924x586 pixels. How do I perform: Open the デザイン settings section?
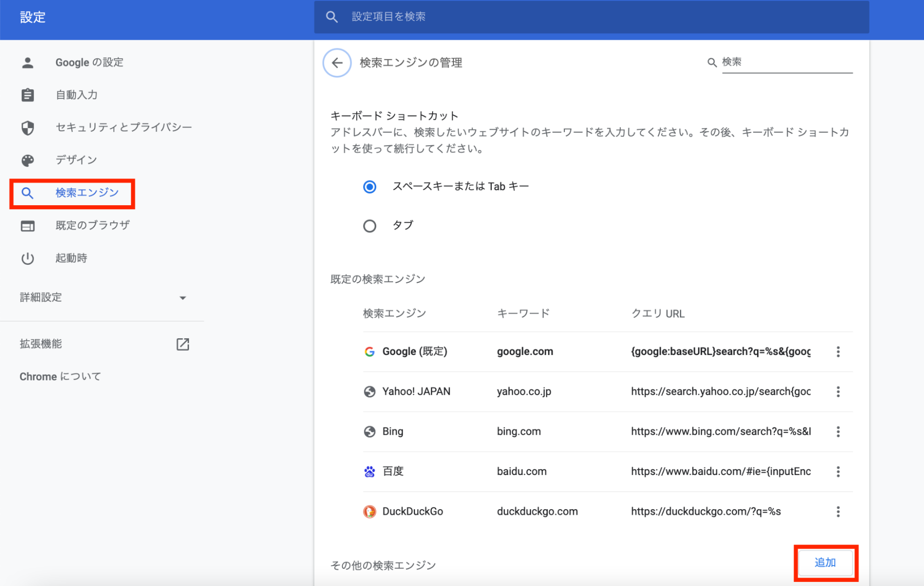[76, 160]
